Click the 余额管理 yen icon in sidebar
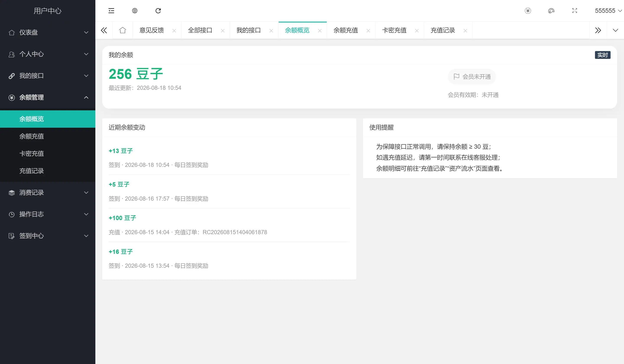624x364 pixels. 11,97
